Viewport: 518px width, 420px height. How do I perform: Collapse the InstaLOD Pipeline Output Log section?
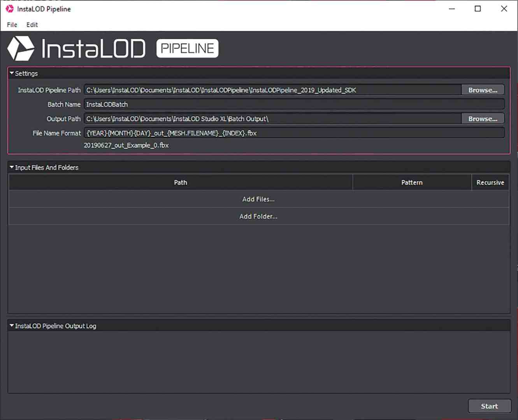coord(12,326)
